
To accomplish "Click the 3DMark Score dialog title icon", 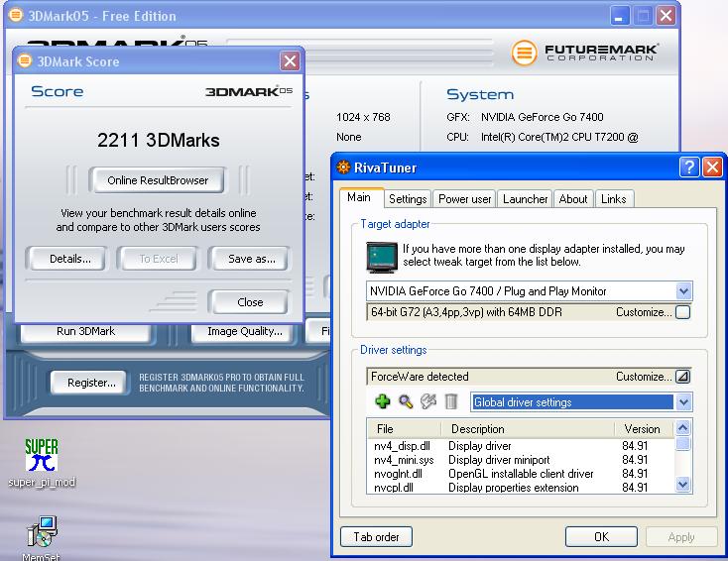I will tap(24, 60).
